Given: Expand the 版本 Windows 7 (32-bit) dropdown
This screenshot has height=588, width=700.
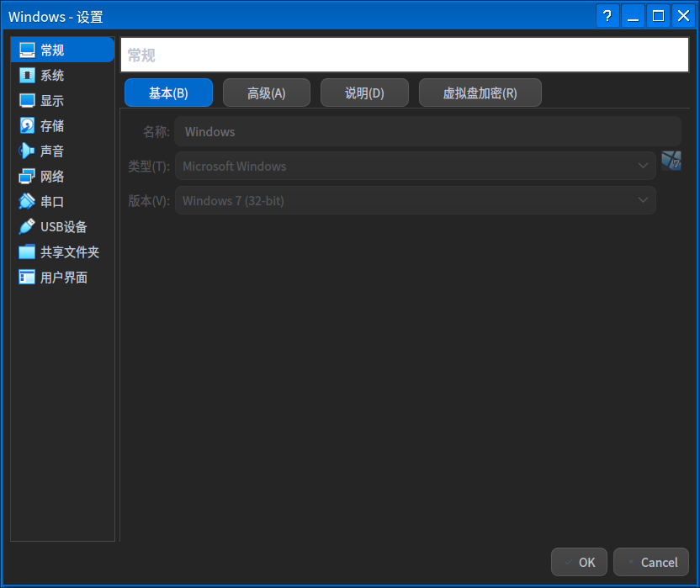Looking at the screenshot, I should [x=415, y=200].
